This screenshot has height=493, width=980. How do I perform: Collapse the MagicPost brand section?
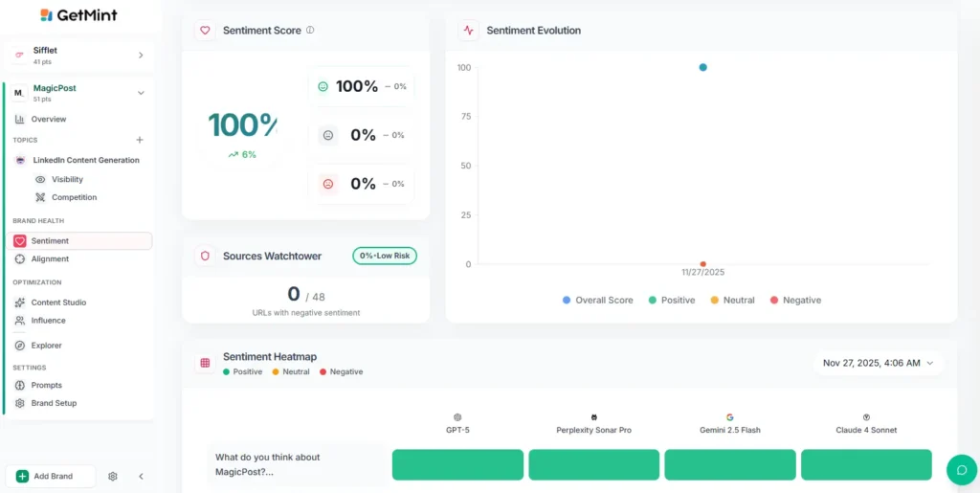(141, 93)
